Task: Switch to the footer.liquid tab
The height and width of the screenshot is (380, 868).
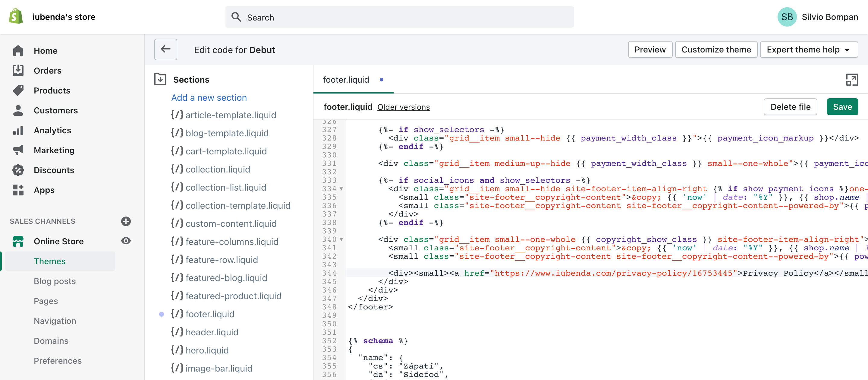Action: pyautogui.click(x=346, y=80)
